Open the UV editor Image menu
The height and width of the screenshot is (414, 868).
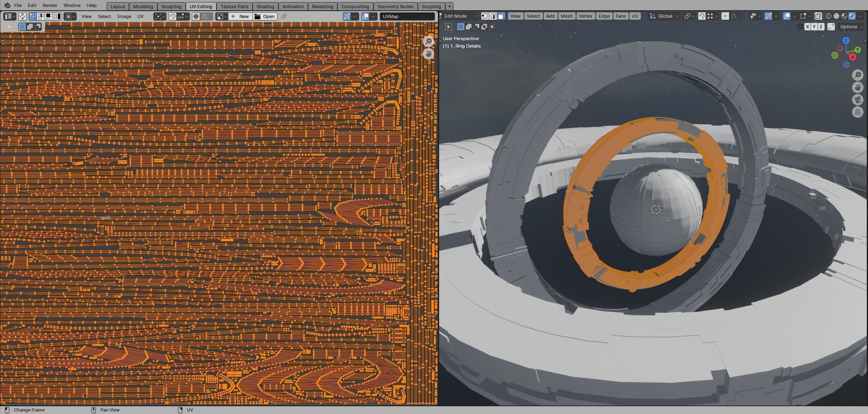(x=124, y=16)
